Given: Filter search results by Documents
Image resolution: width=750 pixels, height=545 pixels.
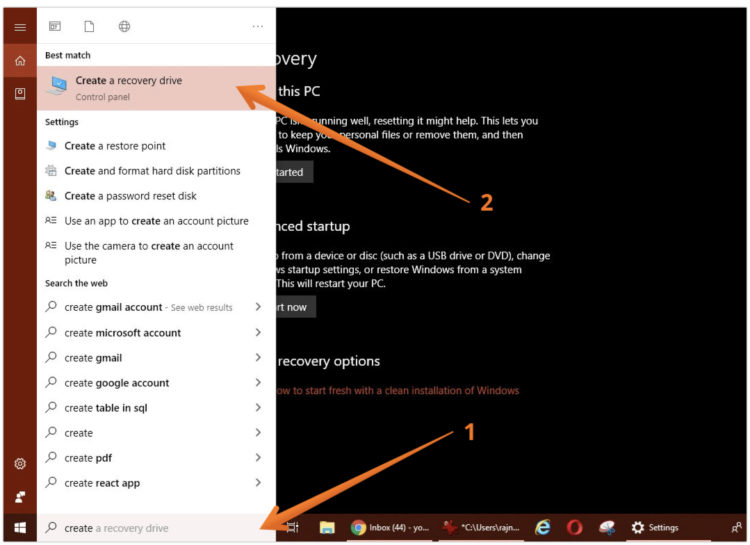Looking at the screenshot, I should pyautogui.click(x=89, y=26).
